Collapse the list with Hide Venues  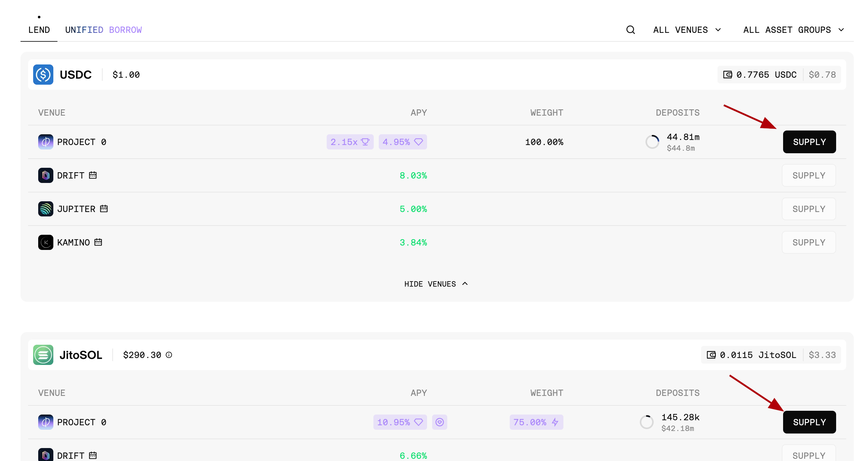(x=436, y=284)
